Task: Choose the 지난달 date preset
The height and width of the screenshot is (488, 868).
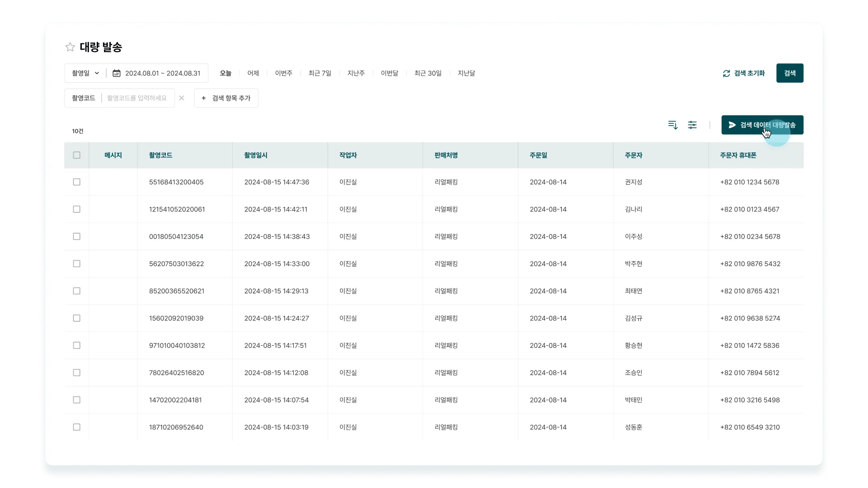Action: click(x=466, y=73)
